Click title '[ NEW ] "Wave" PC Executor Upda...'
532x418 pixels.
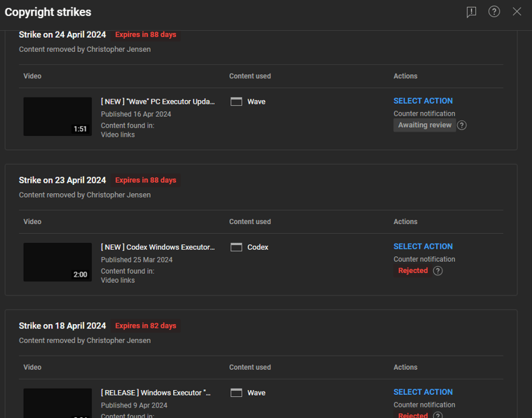[x=158, y=102]
